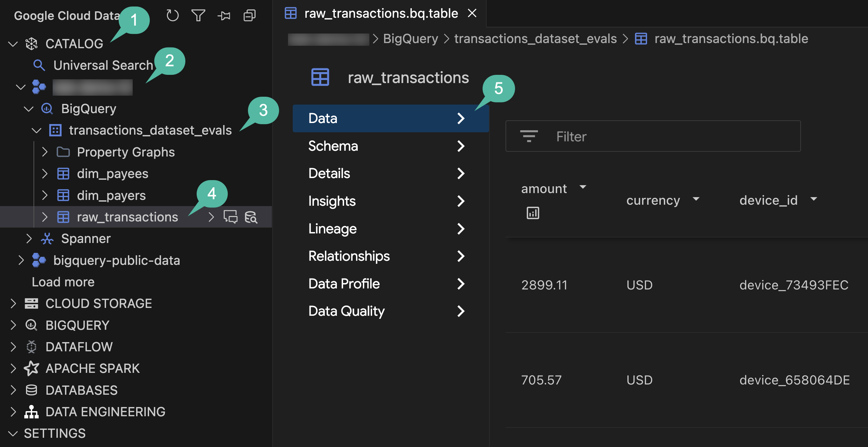
Task: Select the raw_transactions table in the tree
Action: coord(127,217)
